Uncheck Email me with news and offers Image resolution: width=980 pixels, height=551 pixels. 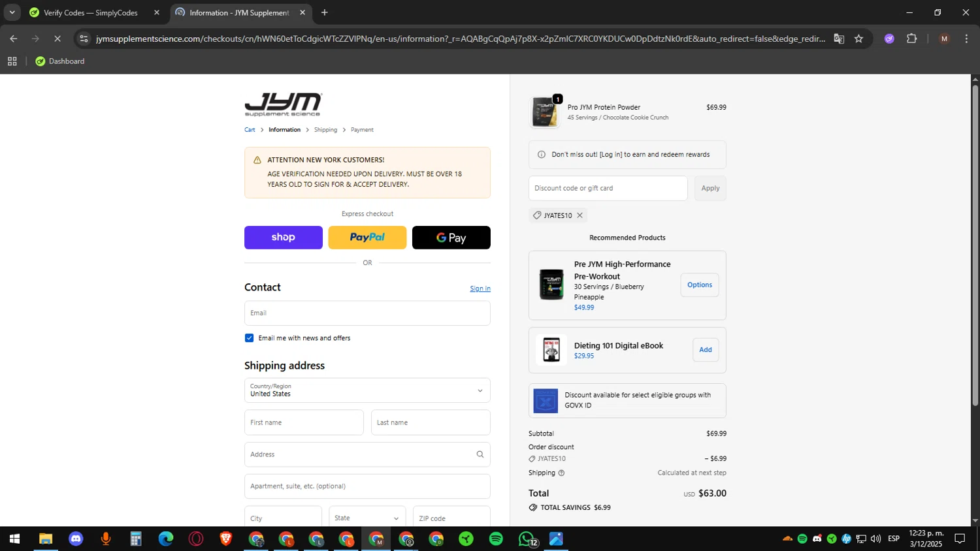click(249, 338)
